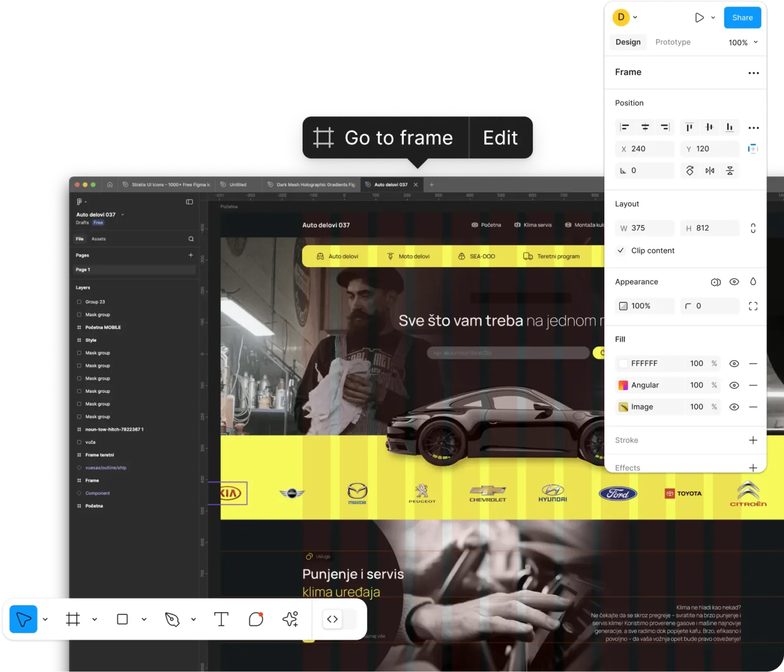
Task: Select the Pen tool
Action: point(172,619)
